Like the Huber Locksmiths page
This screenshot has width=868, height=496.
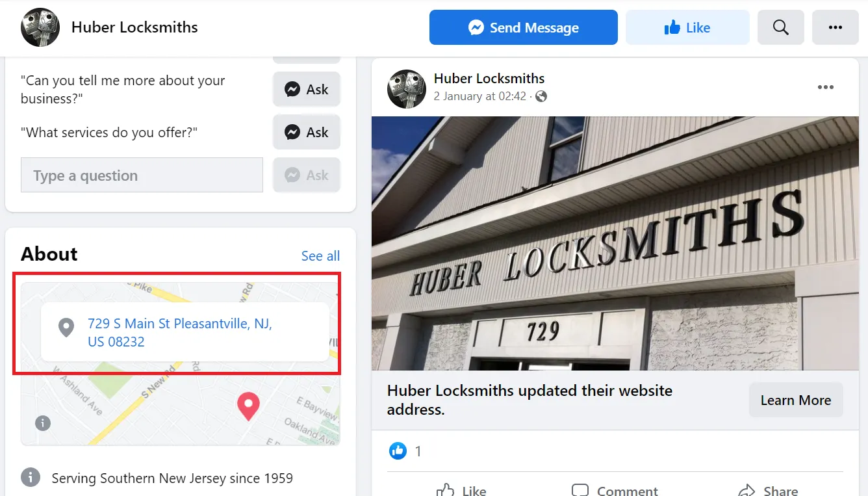click(x=687, y=27)
